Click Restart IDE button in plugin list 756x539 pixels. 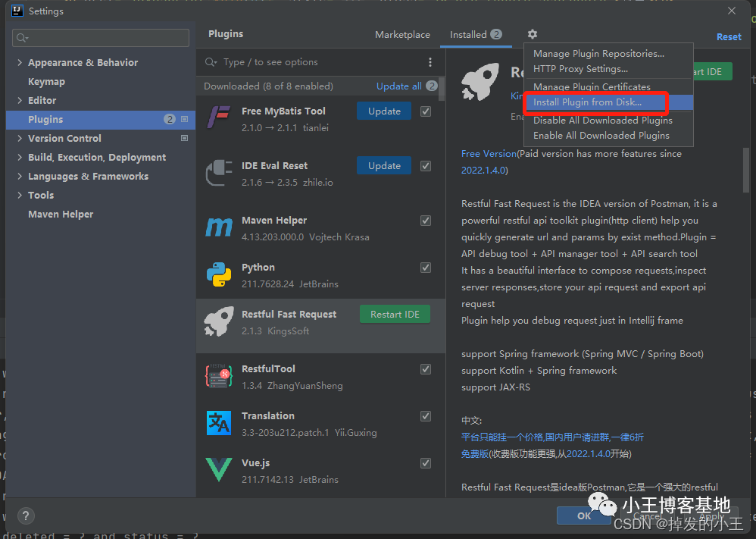395,314
